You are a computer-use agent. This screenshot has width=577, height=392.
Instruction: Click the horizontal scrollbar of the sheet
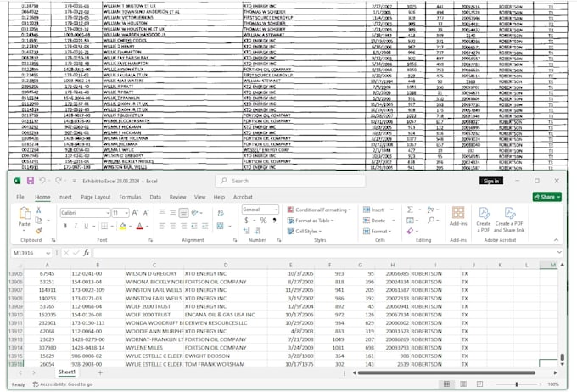[446, 372]
